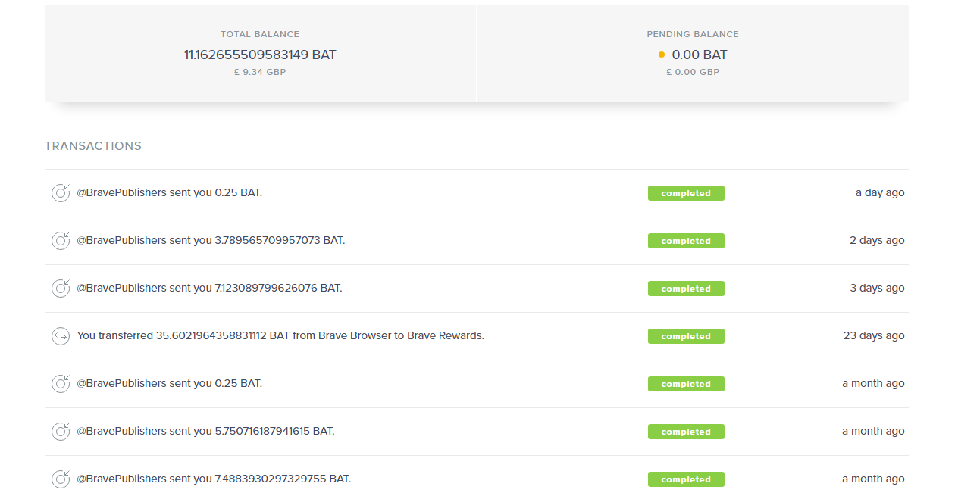Click the '3 days ago' timestamp
The height and width of the screenshot is (496, 980).
coord(877,288)
